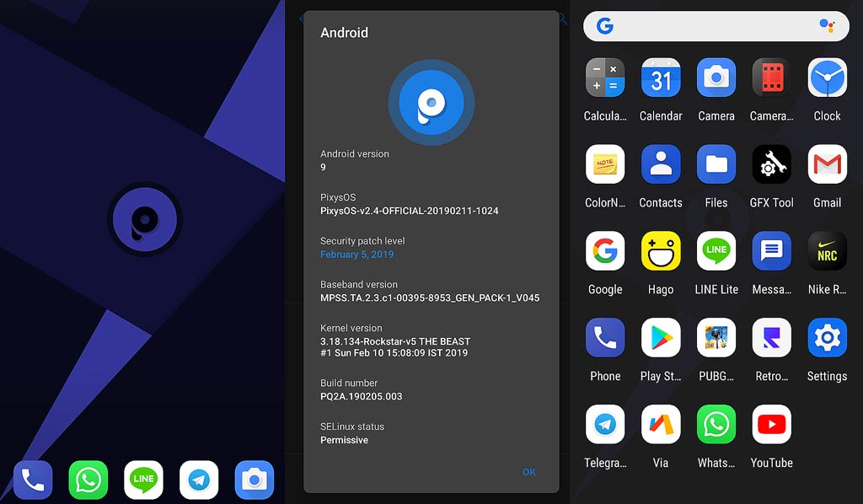Tap Telegram in the home dock

(x=199, y=480)
